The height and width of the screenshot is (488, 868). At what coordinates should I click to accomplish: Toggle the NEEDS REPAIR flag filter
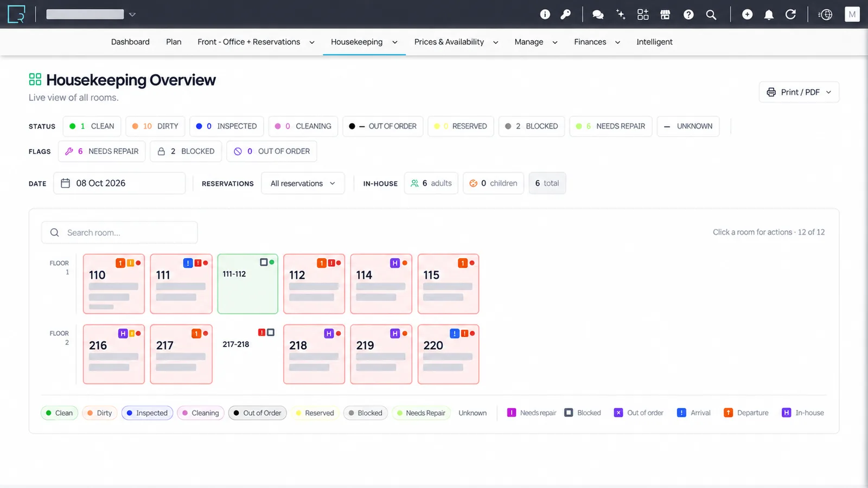(101, 151)
